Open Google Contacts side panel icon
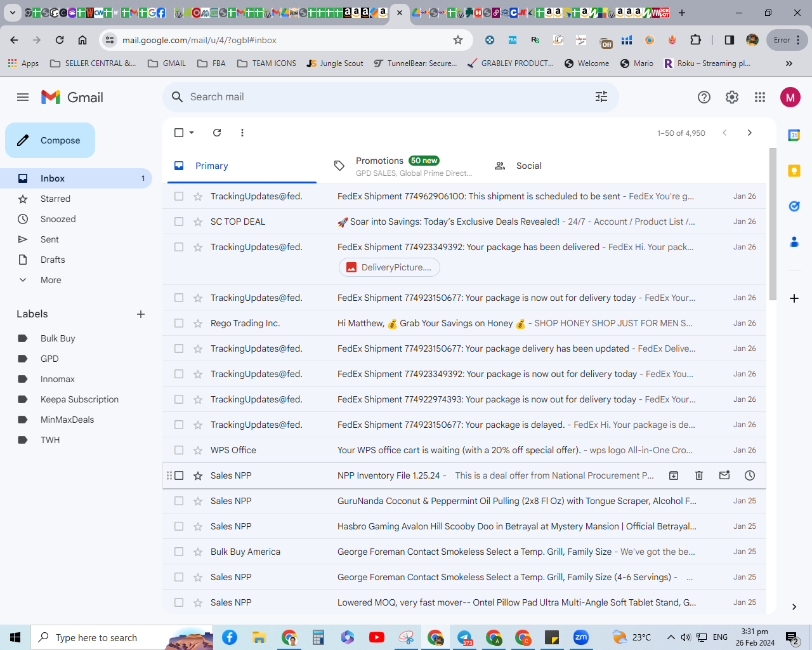The width and height of the screenshot is (812, 650). pos(794,242)
